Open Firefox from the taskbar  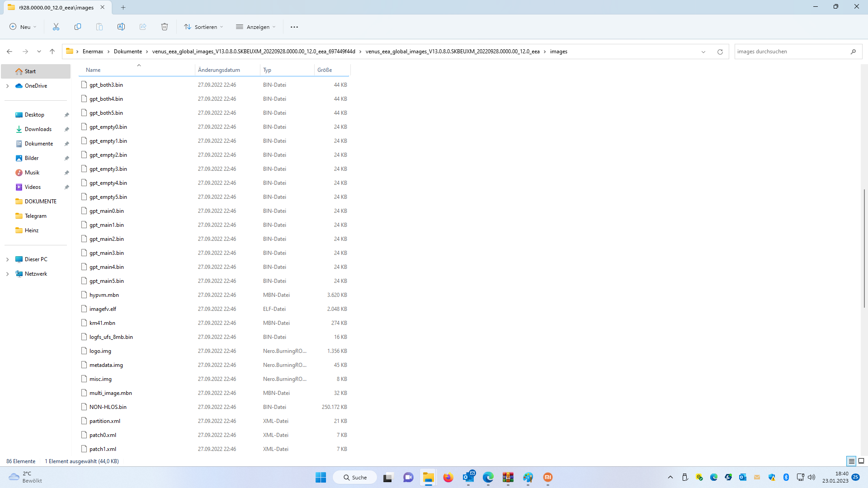click(x=448, y=477)
